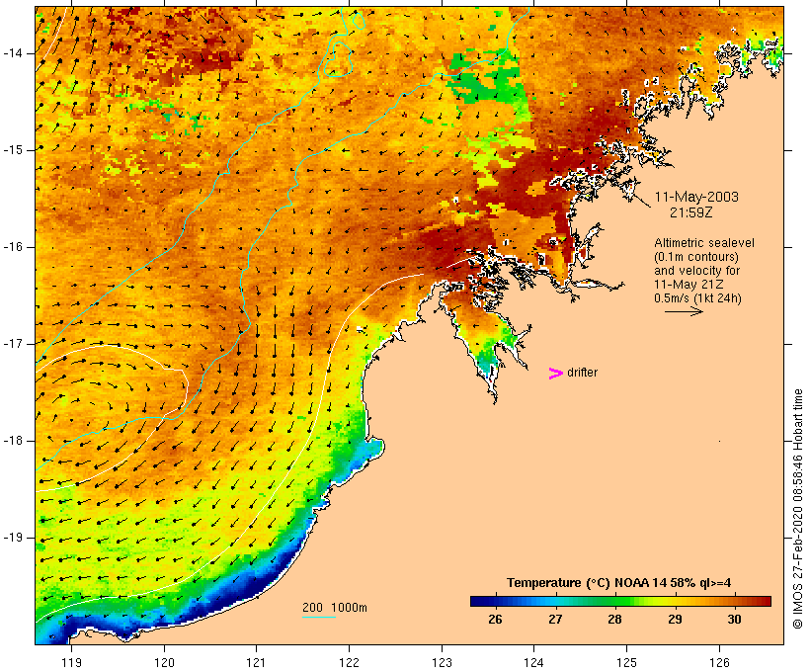Click the longitude label '126'

click(x=719, y=662)
